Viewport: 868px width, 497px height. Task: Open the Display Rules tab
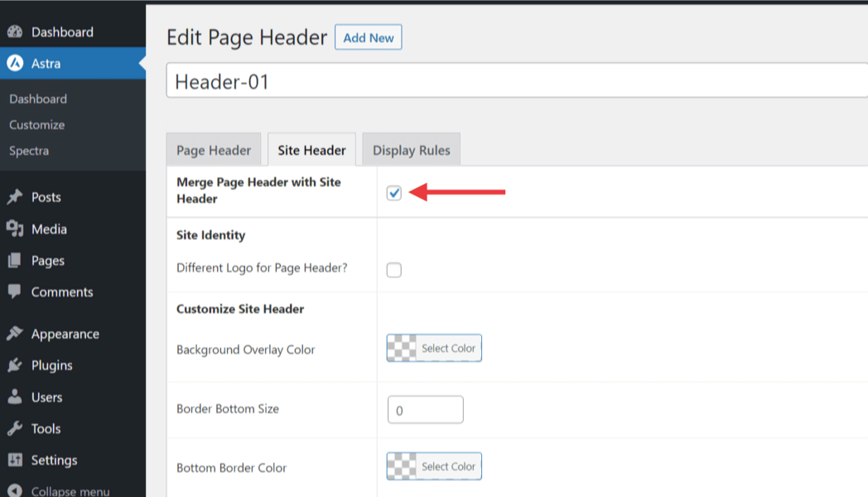pyautogui.click(x=412, y=149)
